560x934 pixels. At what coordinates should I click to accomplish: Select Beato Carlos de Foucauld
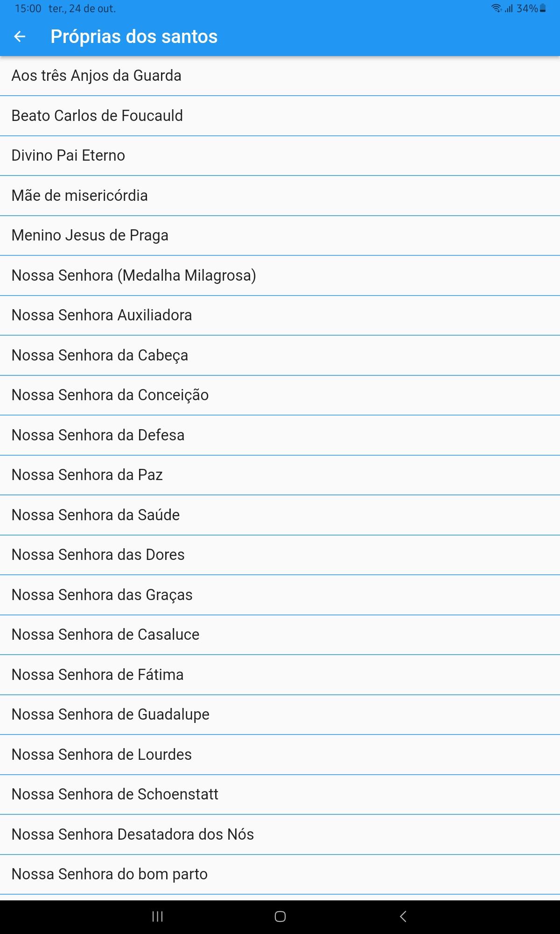click(x=280, y=116)
